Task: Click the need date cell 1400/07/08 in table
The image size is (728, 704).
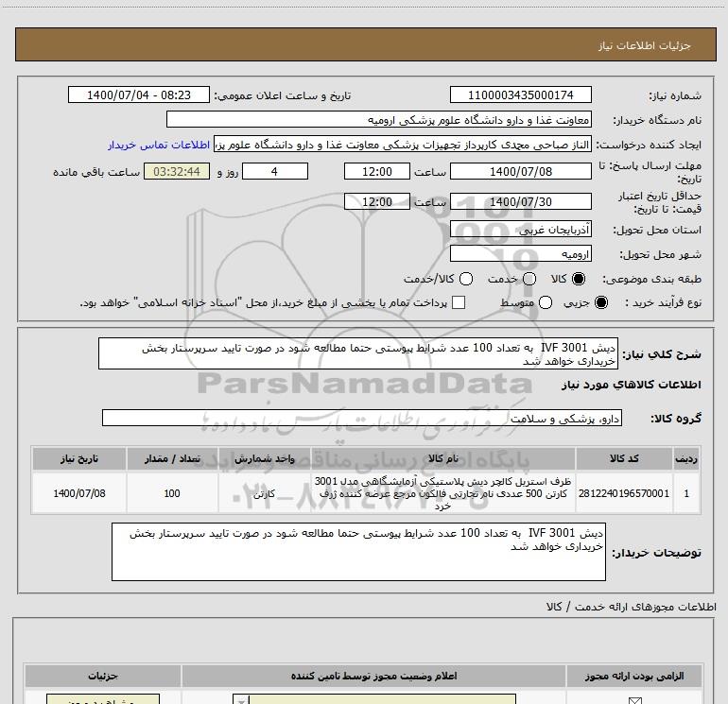Action: (78, 493)
